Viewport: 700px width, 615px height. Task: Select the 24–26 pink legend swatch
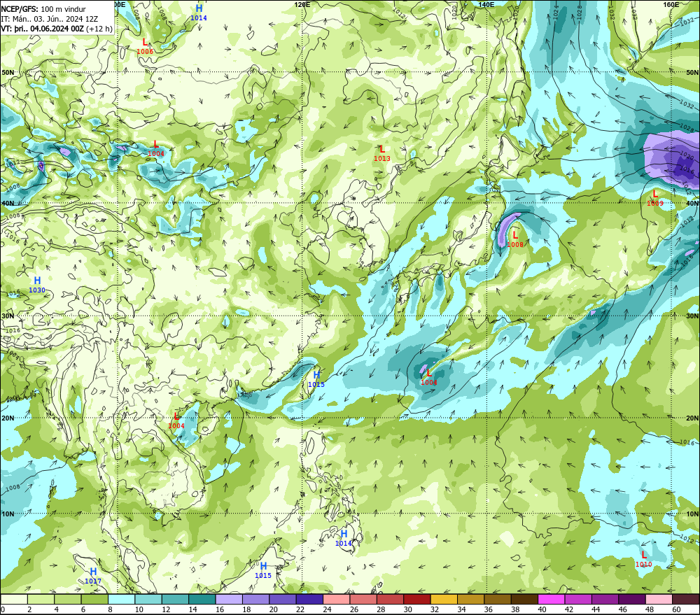pos(336,599)
